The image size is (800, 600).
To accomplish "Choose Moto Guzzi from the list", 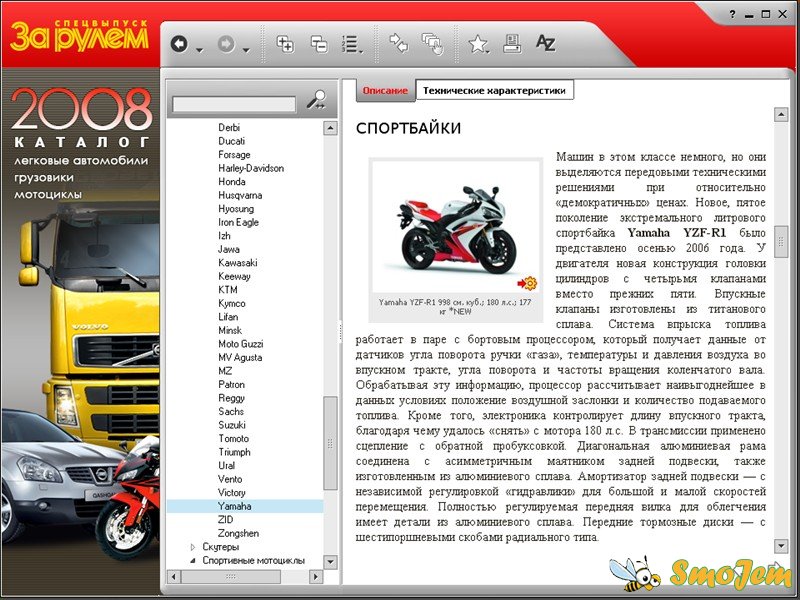I will (241, 343).
